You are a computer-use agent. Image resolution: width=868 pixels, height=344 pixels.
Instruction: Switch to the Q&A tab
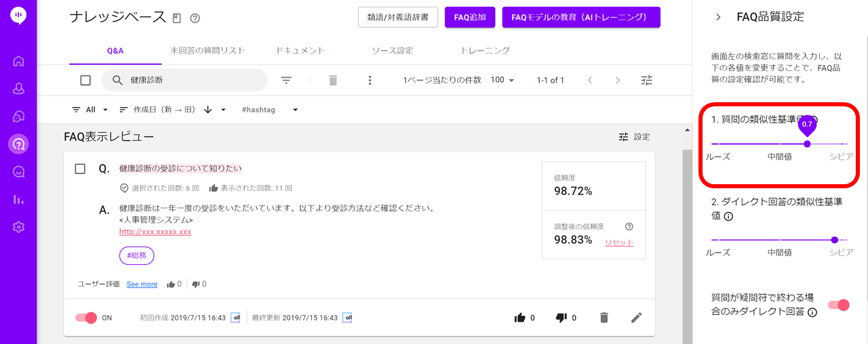pyautogui.click(x=115, y=51)
